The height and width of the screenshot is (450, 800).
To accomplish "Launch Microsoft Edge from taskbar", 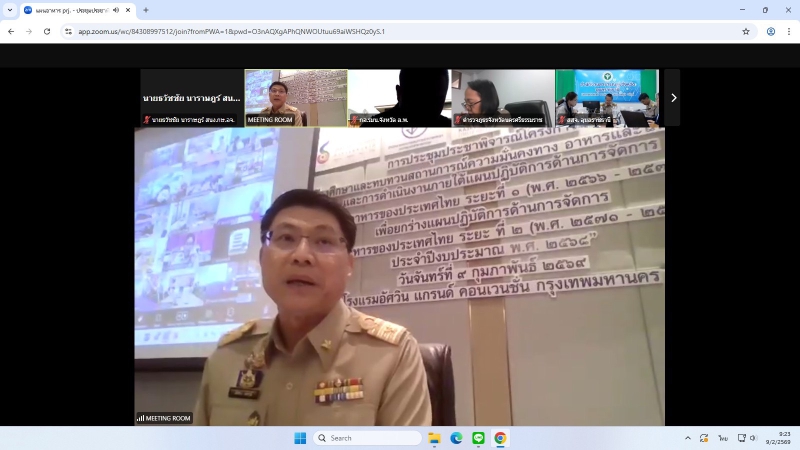I will pos(456,438).
